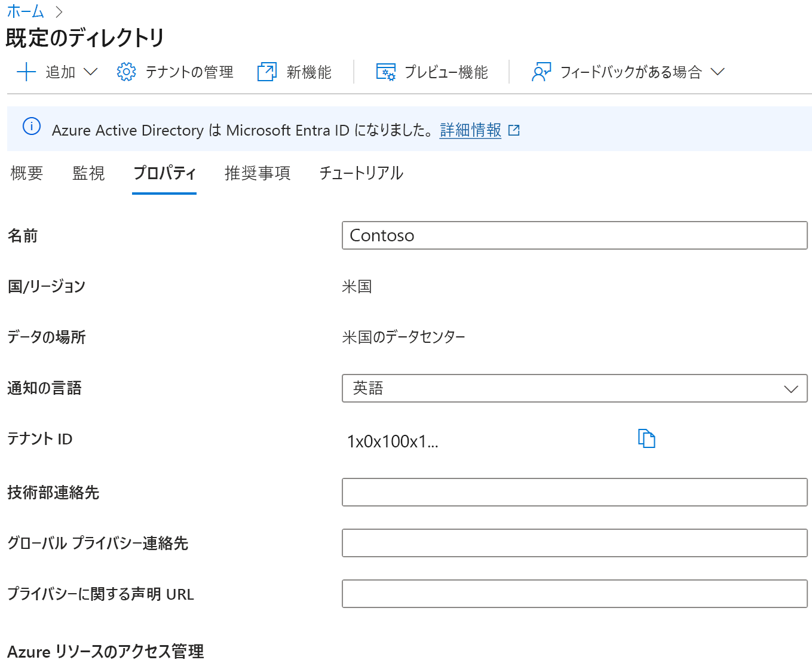Click the 既定のディレクトリ page title
This screenshot has width=812, height=663.
coord(85,38)
